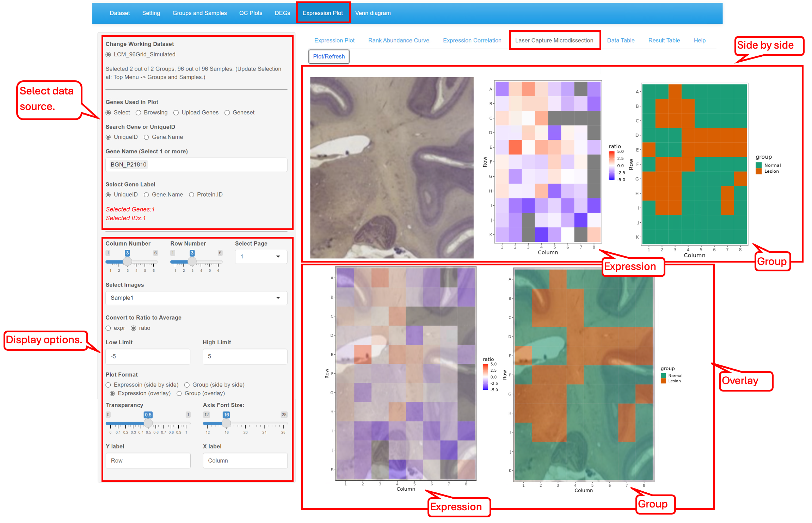Click the 'Selected IDs:1' text

pyautogui.click(x=126, y=218)
